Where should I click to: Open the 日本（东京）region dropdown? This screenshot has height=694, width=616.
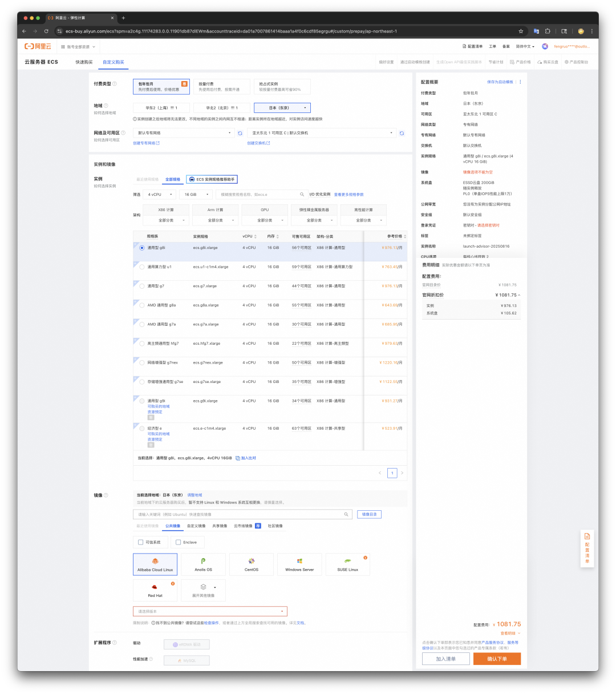(x=282, y=108)
